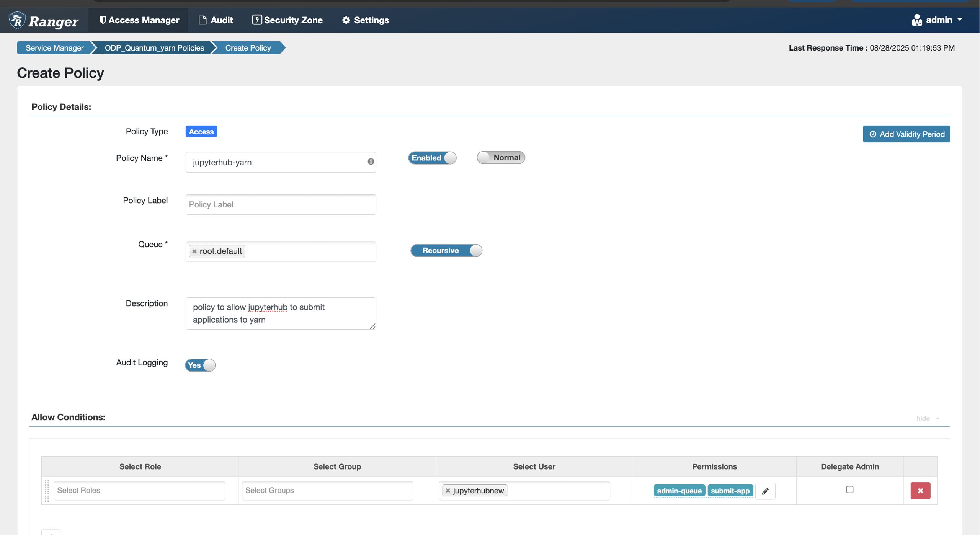The height and width of the screenshot is (535, 980).
Task: Switch the Normal override toggle
Action: click(x=500, y=158)
